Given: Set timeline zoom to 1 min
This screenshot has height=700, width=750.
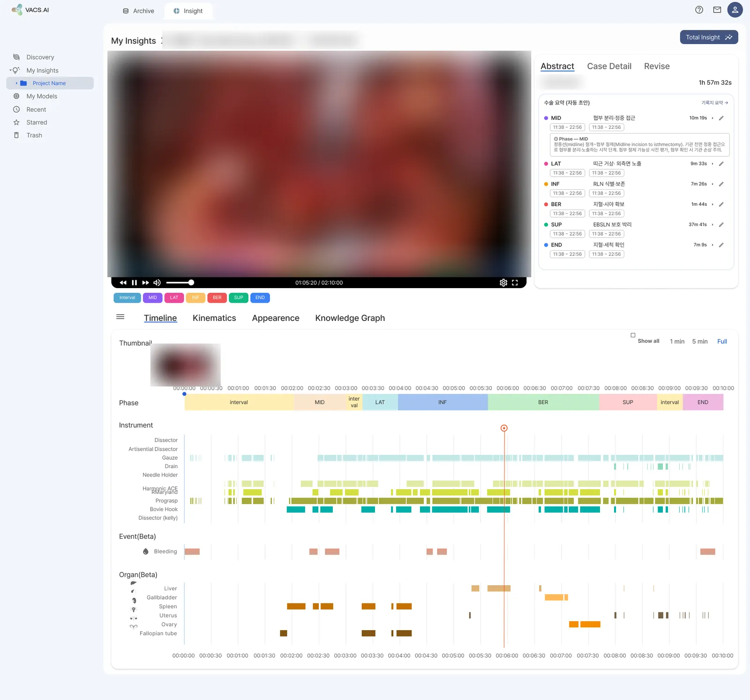Looking at the screenshot, I should click(677, 342).
